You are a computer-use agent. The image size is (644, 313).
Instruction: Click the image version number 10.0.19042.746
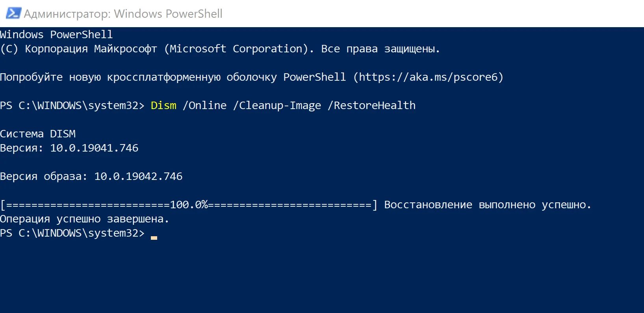138,176
